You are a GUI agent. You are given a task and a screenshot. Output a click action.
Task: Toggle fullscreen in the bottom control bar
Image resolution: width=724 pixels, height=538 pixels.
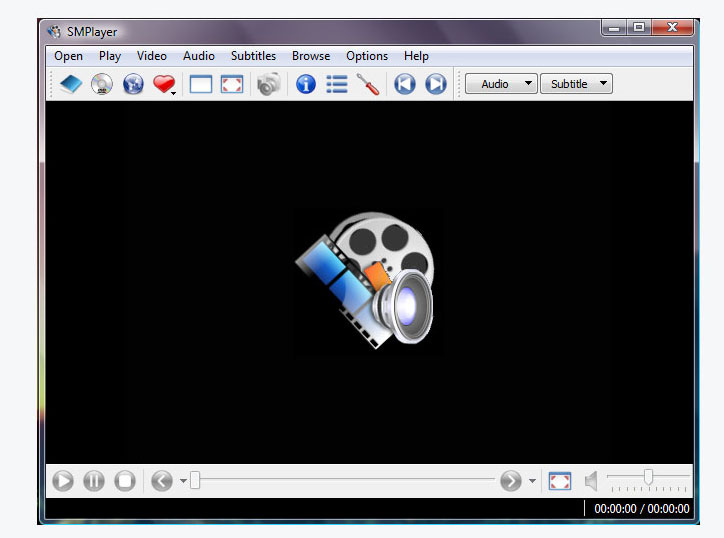click(x=560, y=481)
